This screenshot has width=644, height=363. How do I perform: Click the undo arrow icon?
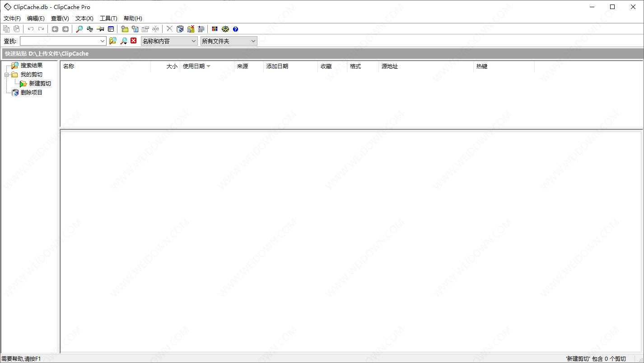31,29
